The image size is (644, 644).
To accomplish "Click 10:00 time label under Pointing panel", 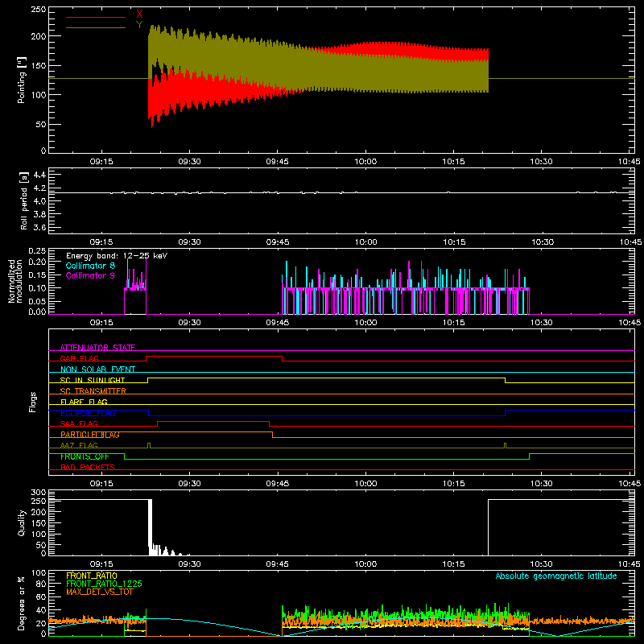I will coord(365,162).
